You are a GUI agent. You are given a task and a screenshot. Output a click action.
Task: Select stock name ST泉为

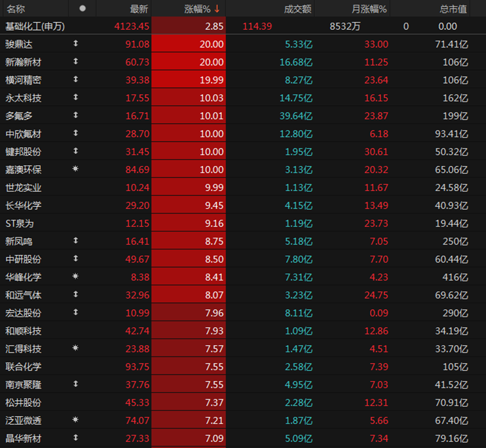pos(20,224)
